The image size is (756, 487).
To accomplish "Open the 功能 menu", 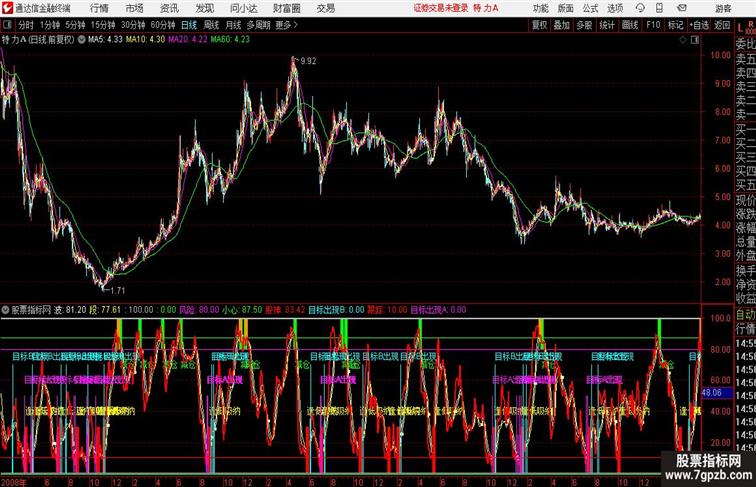I will click(x=541, y=8).
